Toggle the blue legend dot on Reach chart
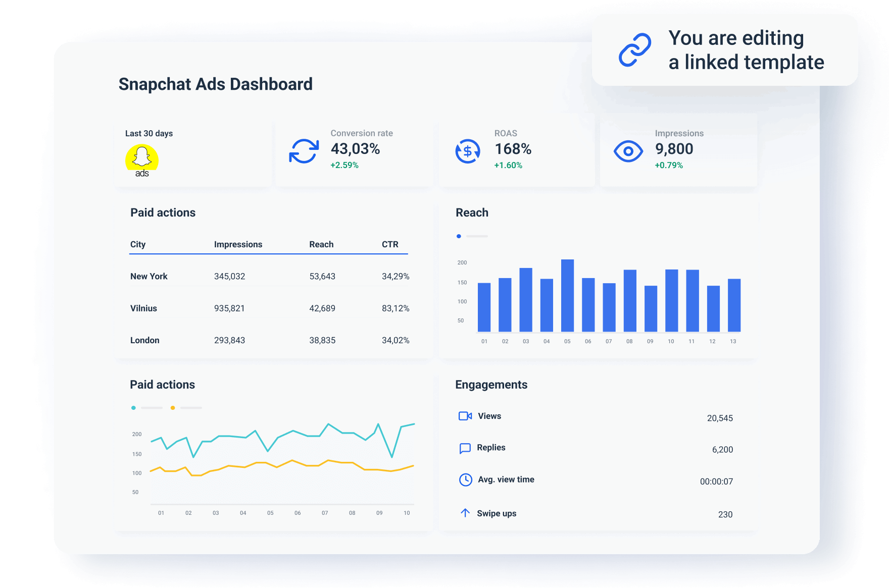The image size is (889, 588). 459,236
